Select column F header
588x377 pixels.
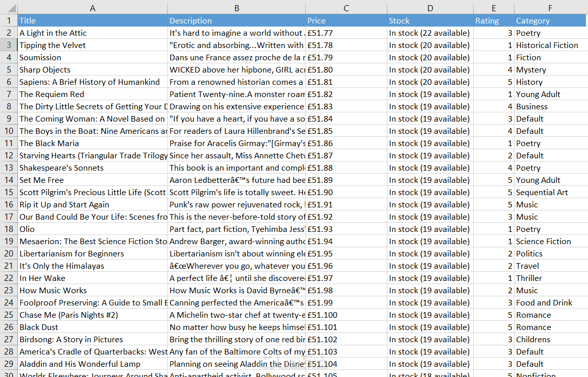pyautogui.click(x=550, y=8)
